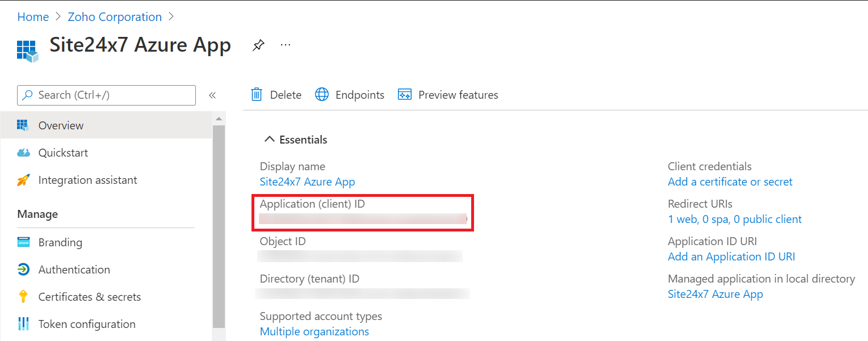Select Overview in the sidebar
868x341 pixels.
tap(61, 125)
